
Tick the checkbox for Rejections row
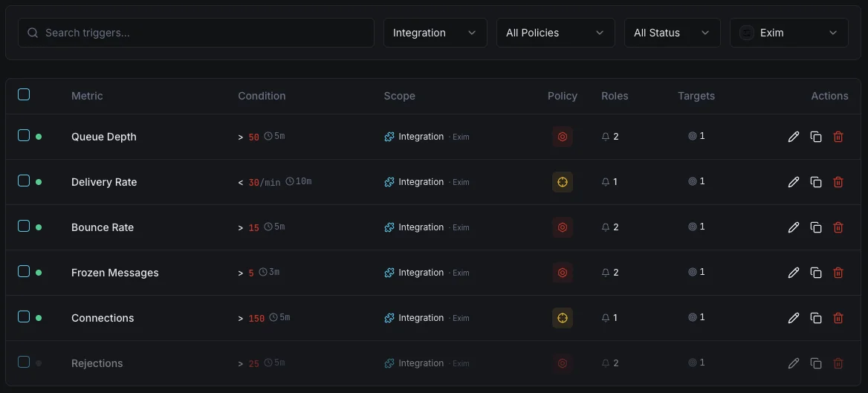pyautogui.click(x=24, y=362)
